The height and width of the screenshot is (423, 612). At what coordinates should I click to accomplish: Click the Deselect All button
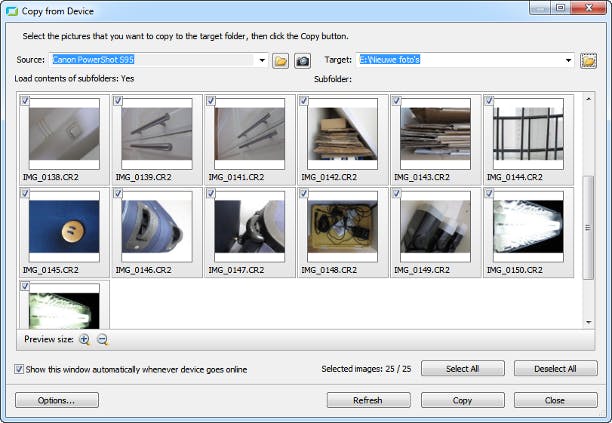pos(555,368)
